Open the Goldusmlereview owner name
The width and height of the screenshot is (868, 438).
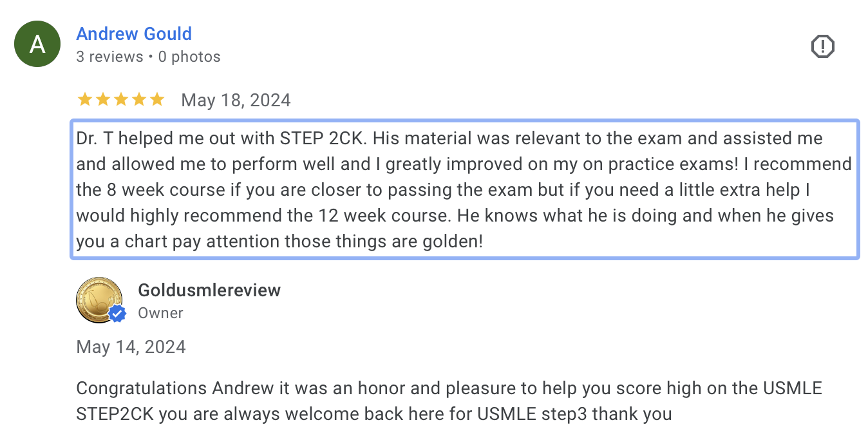pos(209,290)
